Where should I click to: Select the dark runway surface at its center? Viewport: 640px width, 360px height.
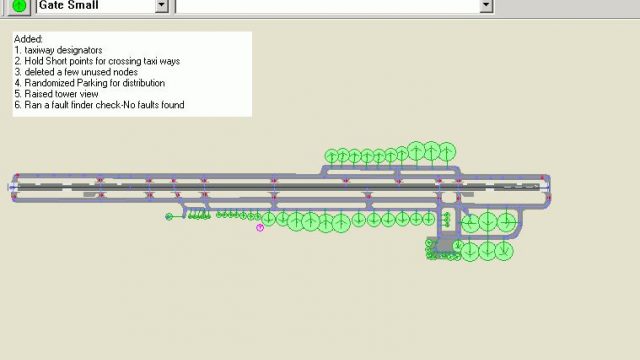[278, 187]
